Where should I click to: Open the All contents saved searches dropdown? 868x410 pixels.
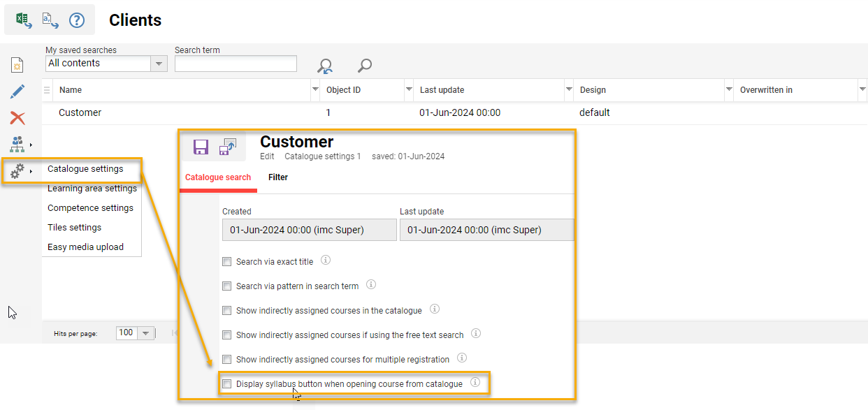click(x=159, y=64)
